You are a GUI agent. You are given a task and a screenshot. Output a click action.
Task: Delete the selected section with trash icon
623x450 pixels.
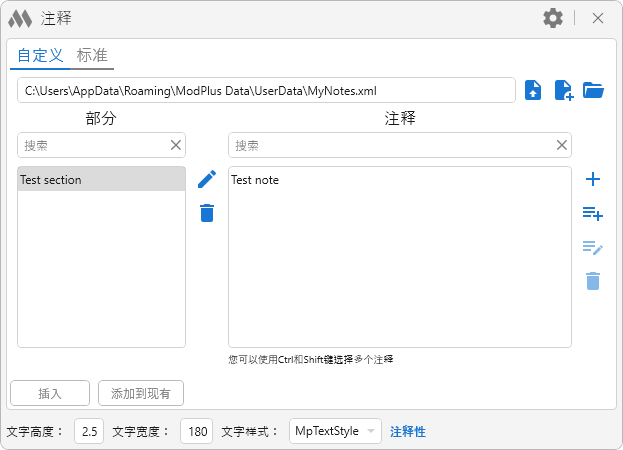207,213
